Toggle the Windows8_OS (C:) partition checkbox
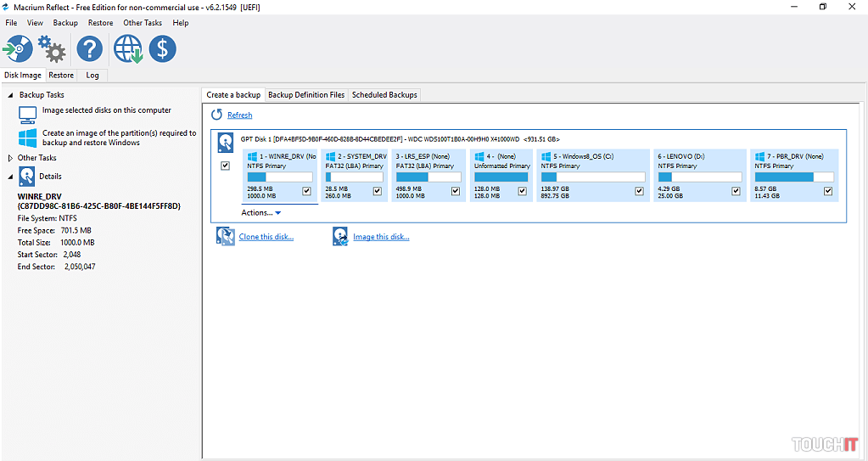This screenshot has width=868, height=461. pos(639,191)
